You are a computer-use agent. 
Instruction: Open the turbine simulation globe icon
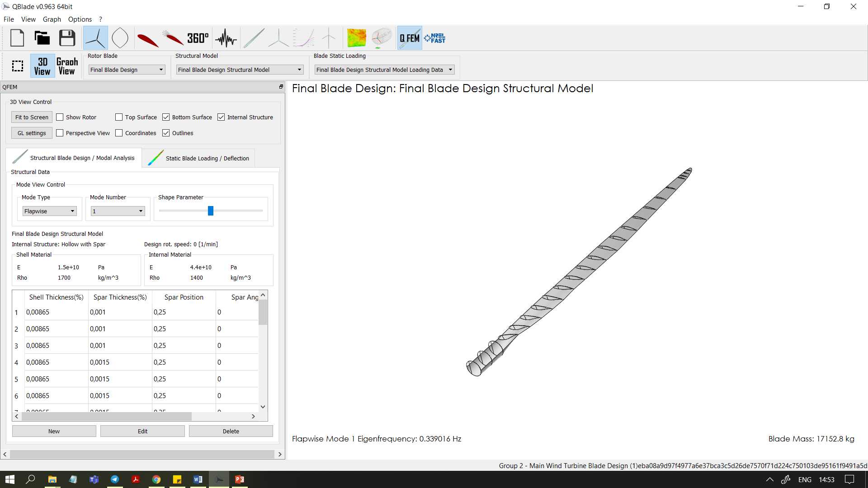click(381, 38)
